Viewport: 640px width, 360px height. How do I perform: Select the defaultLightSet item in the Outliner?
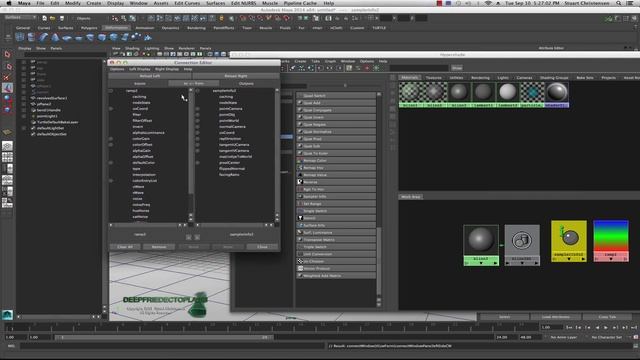51,128
